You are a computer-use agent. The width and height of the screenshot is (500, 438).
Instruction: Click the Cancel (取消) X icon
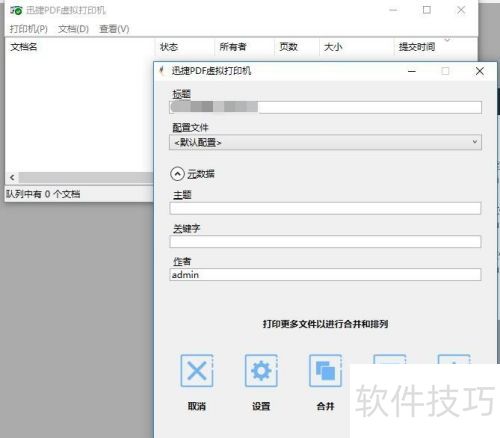click(x=197, y=370)
